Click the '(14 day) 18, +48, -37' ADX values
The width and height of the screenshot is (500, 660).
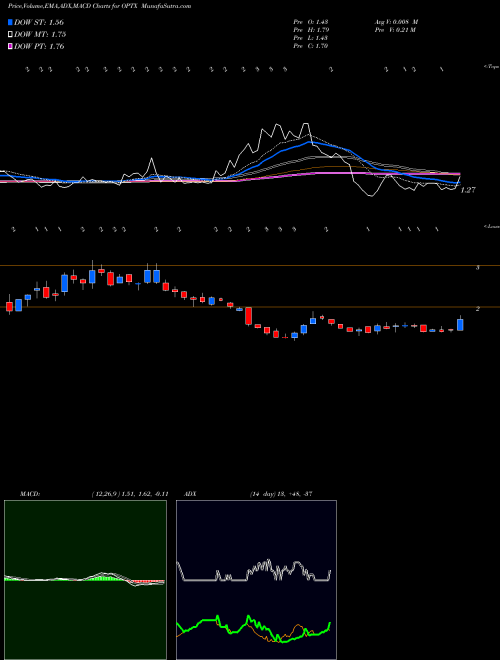click(281, 494)
